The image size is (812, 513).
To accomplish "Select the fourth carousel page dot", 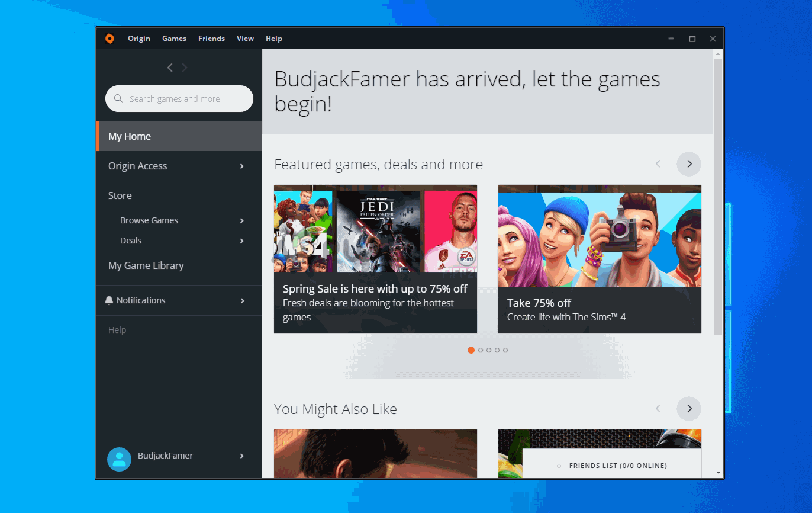I will [497, 350].
